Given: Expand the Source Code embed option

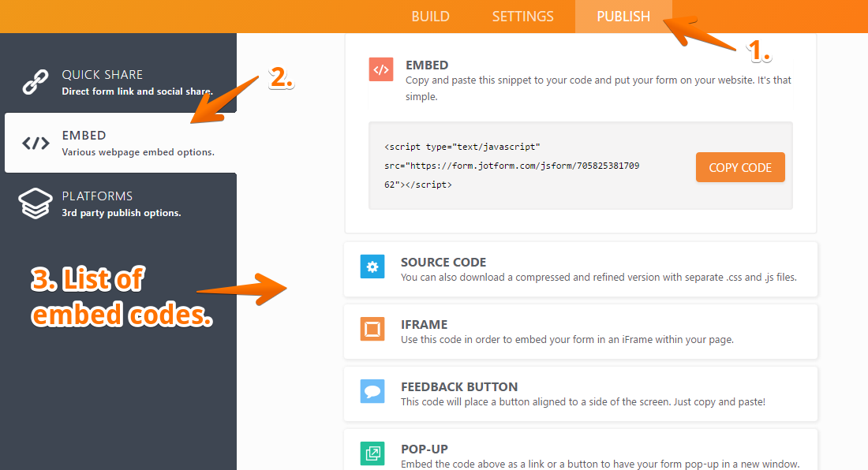Looking at the screenshot, I should click(x=580, y=269).
